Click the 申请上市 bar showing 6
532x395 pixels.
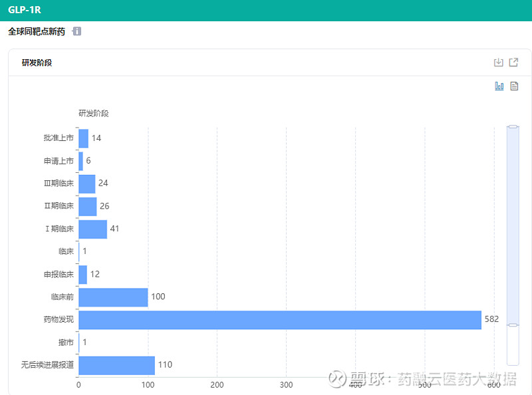pos(81,160)
